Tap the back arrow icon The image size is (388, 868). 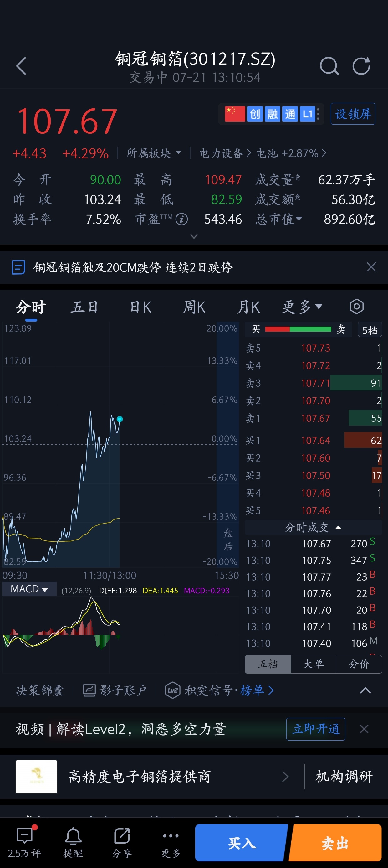coord(21,66)
